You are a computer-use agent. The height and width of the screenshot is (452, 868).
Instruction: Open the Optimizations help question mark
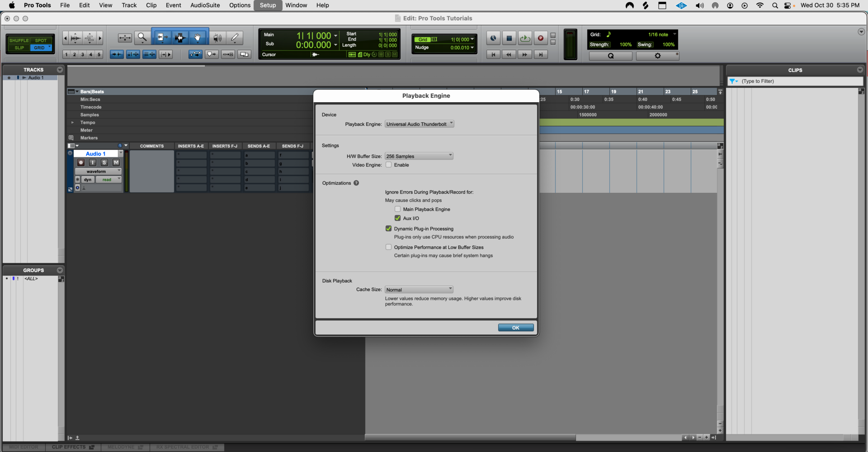pos(356,183)
